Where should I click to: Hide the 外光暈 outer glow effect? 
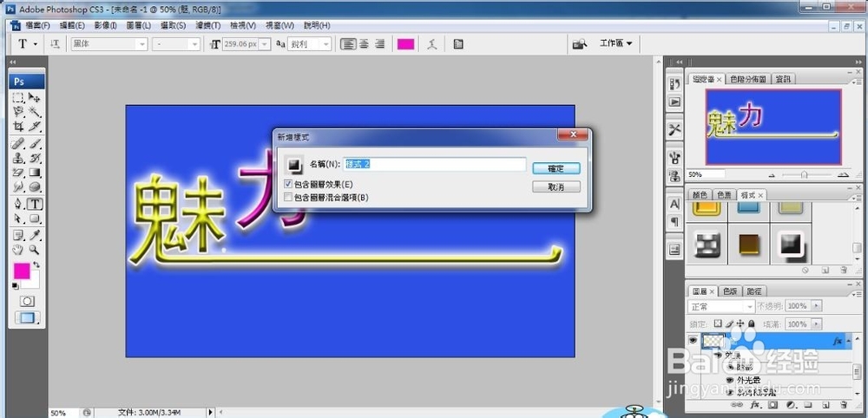(x=730, y=381)
